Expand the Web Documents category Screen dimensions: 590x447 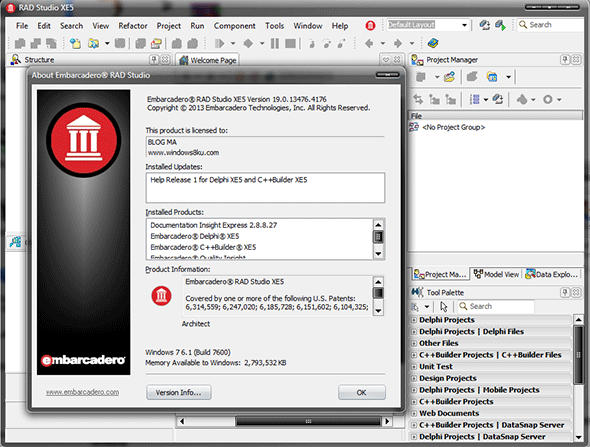(x=414, y=414)
